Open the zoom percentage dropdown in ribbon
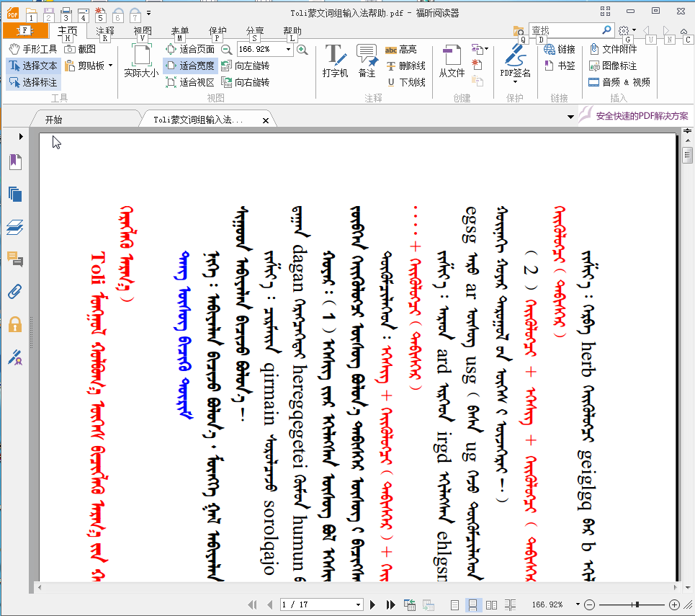This screenshot has width=695, height=616. click(289, 49)
